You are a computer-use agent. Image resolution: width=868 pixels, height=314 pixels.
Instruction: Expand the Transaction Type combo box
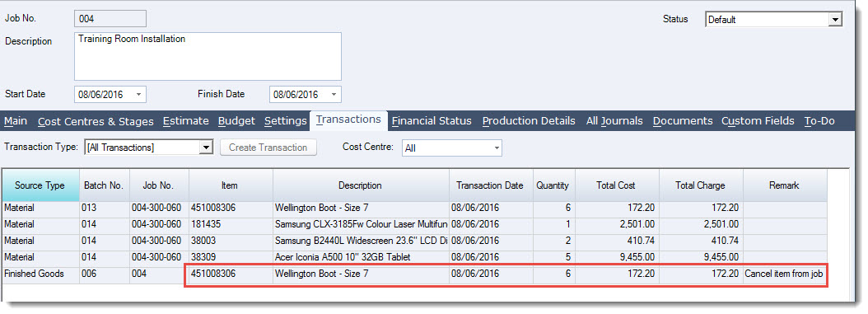(207, 148)
